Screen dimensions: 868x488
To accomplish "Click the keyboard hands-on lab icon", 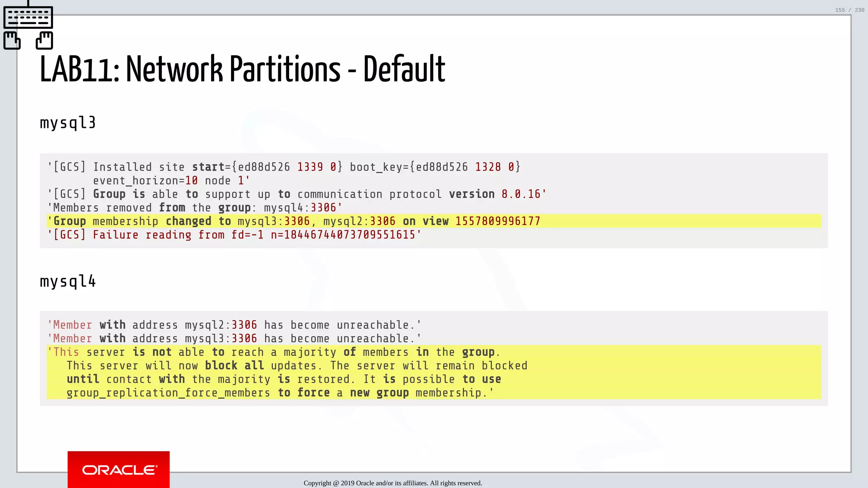I will (28, 25).
